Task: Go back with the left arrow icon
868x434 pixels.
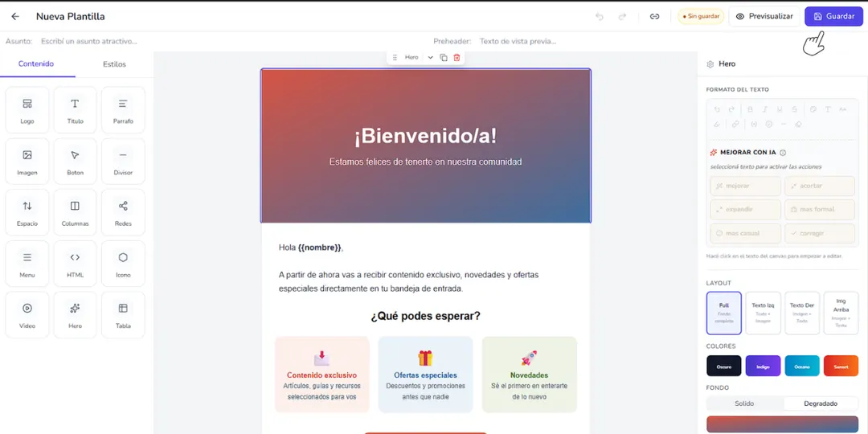Action: (15, 17)
